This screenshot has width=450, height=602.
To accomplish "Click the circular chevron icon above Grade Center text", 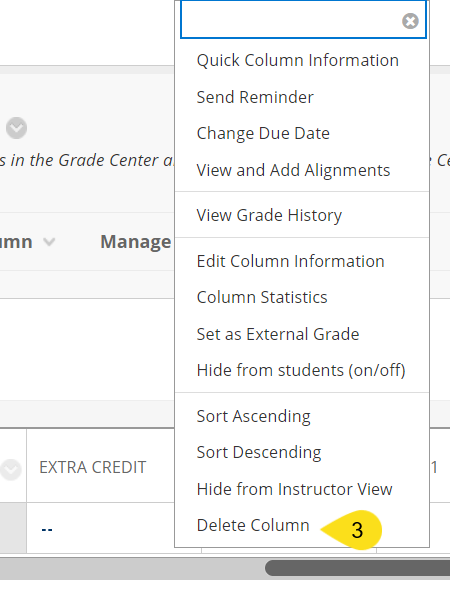I will pyautogui.click(x=17, y=128).
